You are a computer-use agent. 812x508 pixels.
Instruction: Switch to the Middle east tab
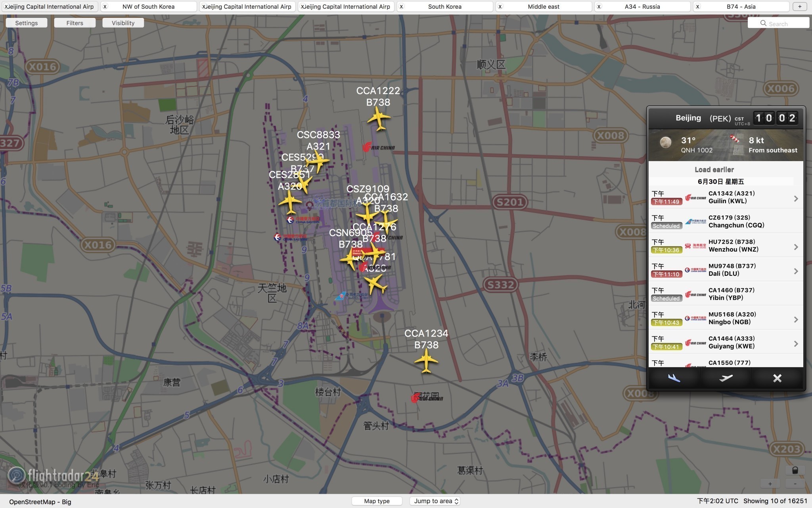(543, 7)
